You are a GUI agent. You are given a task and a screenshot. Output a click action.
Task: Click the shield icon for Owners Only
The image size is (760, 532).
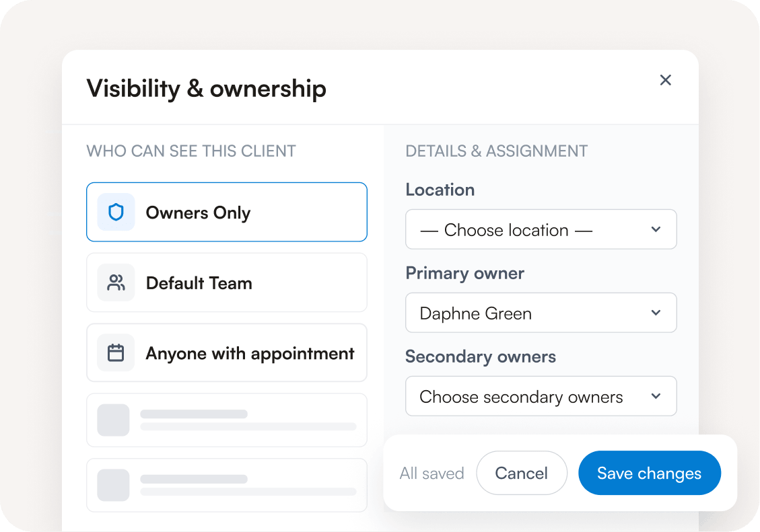(116, 212)
